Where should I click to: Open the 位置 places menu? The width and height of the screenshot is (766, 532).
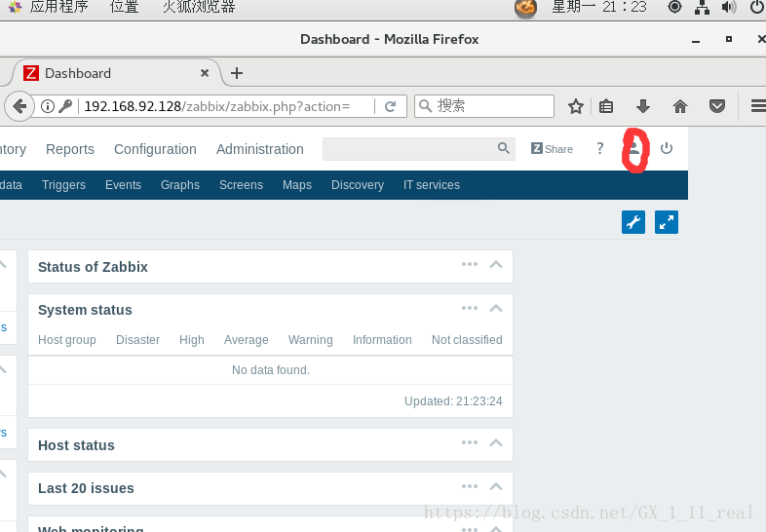[x=124, y=7]
